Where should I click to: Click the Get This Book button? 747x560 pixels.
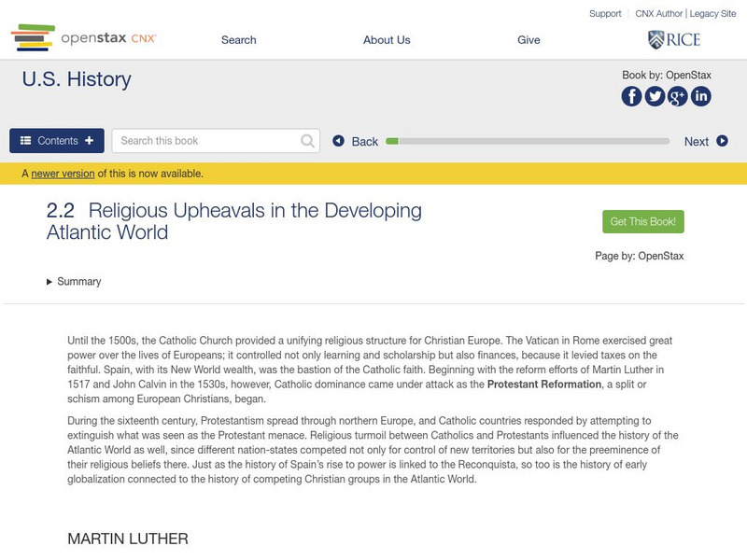[x=645, y=221]
